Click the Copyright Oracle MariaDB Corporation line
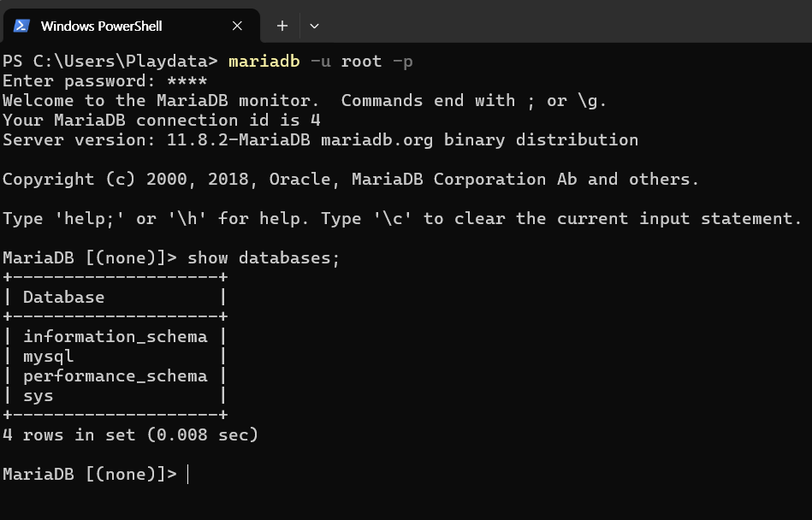This screenshot has height=520, width=812. [351, 179]
